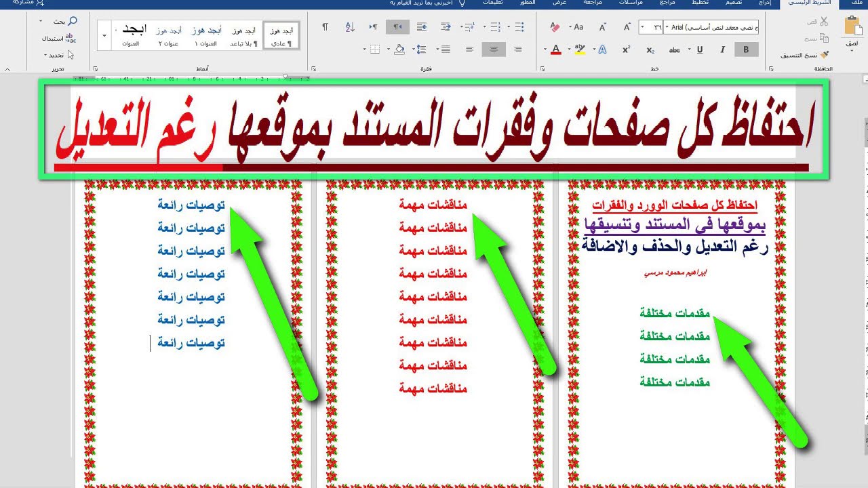Screen dimensions: 868x488
Task: Apply the Heading 2 (عنوان ٢) style
Action: click(x=168, y=36)
